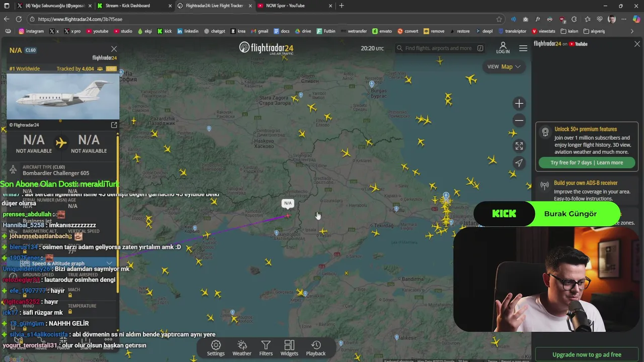Open the deepl bookmark

point(484,31)
